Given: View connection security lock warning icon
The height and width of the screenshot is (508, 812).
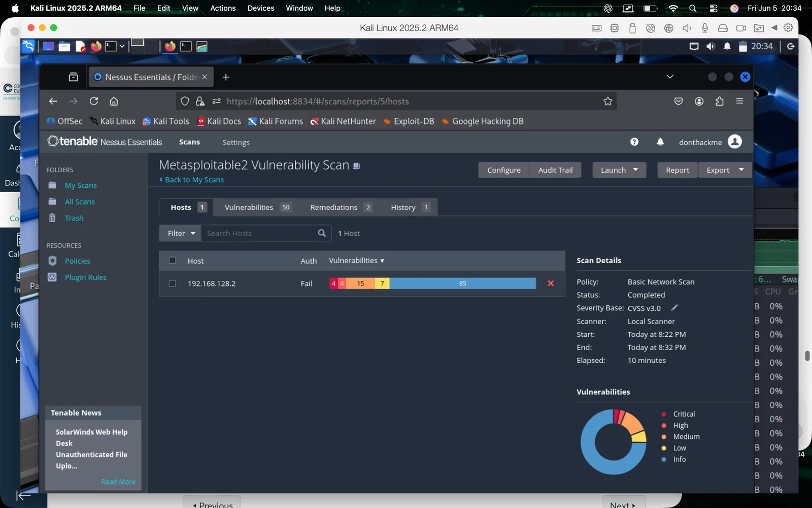Looking at the screenshot, I should pyautogui.click(x=200, y=101).
